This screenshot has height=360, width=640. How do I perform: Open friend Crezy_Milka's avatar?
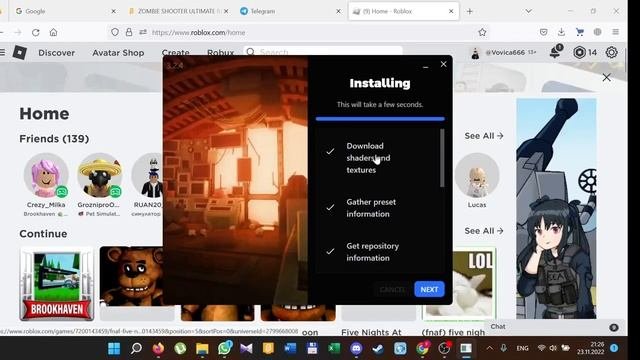[46, 176]
